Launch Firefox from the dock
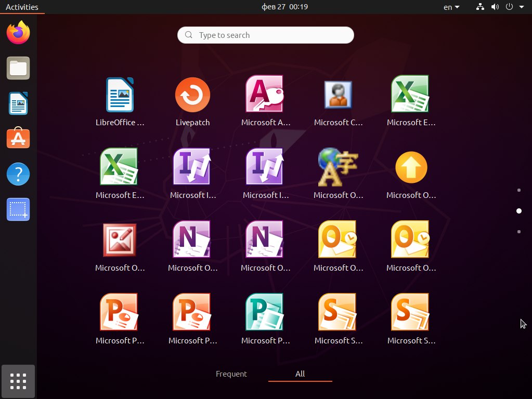The height and width of the screenshot is (399, 532). click(x=18, y=33)
